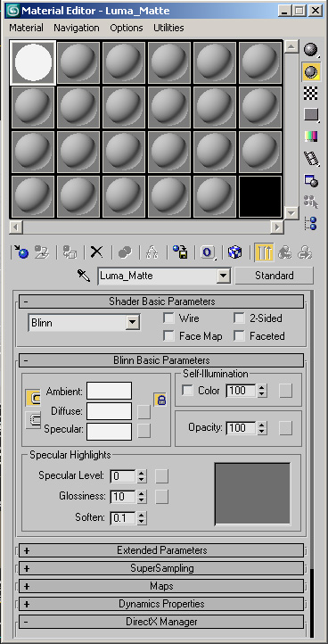
Task: Collapse the Shader Basic Parameters rollout
Action: click(161, 301)
